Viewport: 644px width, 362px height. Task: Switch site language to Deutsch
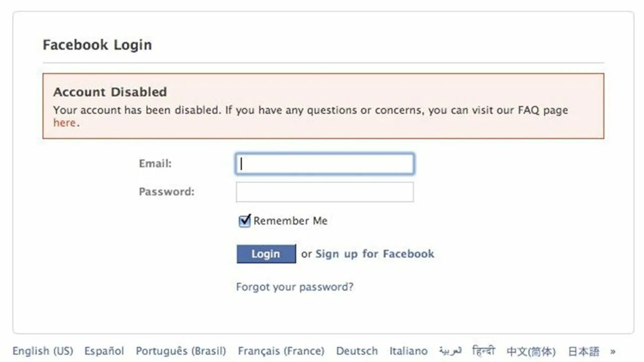[x=357, y=351]
